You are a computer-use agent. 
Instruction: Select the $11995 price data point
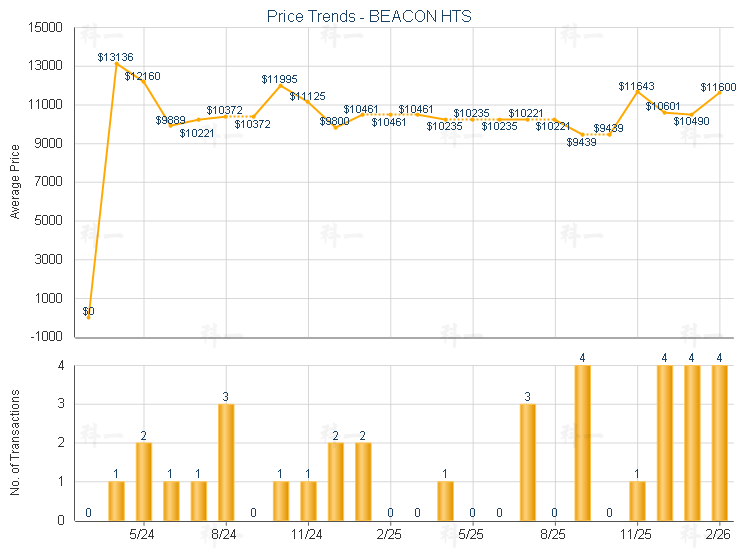point(281,85)
